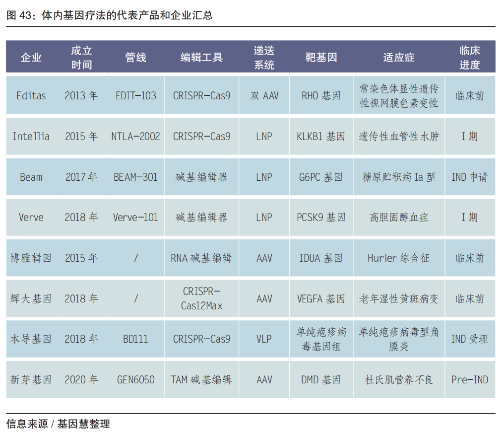This screenshot has height=435, width=504.
Task: Click the KLKB1 基因 target cell
Action: tap(320, 136)
